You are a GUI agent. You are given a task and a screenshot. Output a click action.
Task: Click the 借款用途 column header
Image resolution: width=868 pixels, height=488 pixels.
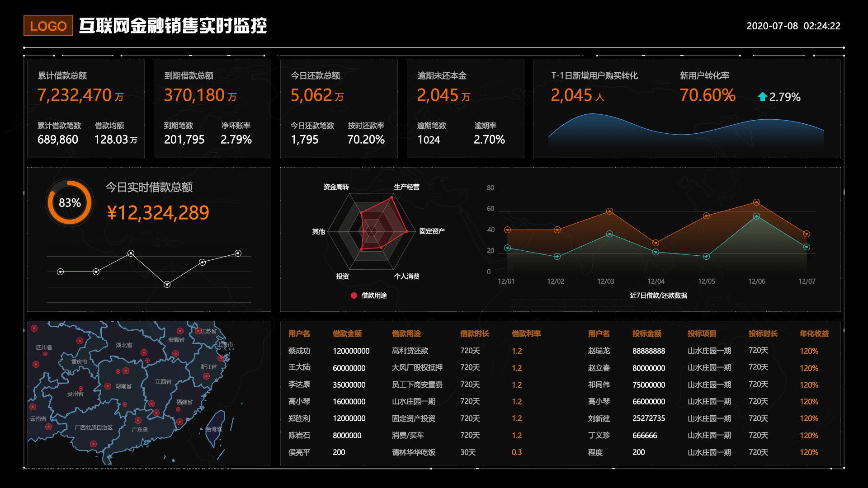click(406, 333)
